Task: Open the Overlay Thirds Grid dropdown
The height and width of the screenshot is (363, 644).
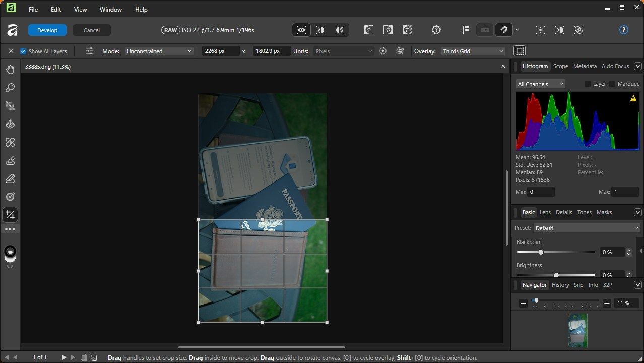Action: pos(473,51)
